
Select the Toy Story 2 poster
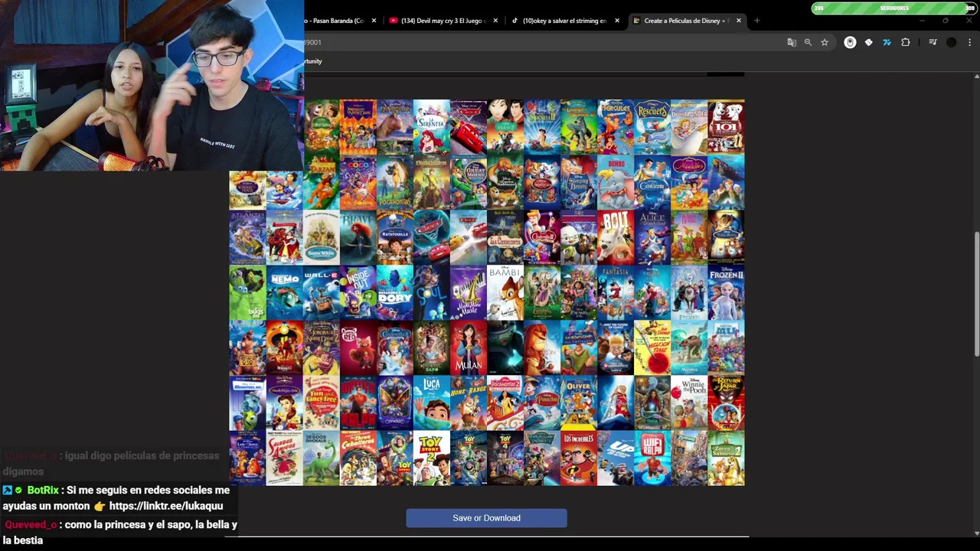(432, 458)
